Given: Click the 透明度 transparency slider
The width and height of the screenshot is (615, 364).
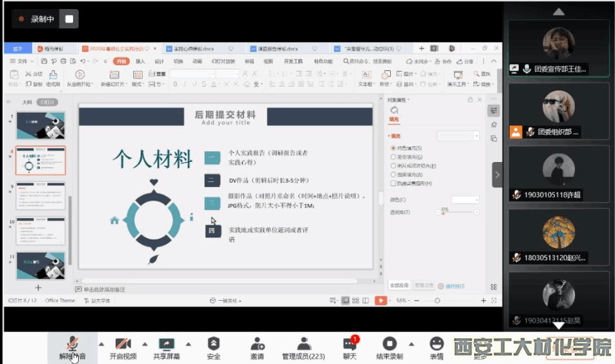Looking at the screenshot, I should point(460,212).
